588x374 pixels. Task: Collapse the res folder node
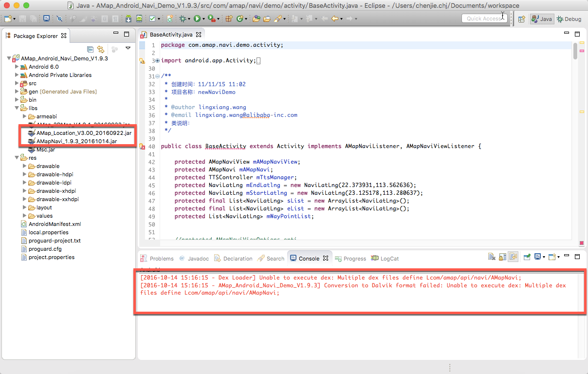pyautogui.click(x=17, y=158)
